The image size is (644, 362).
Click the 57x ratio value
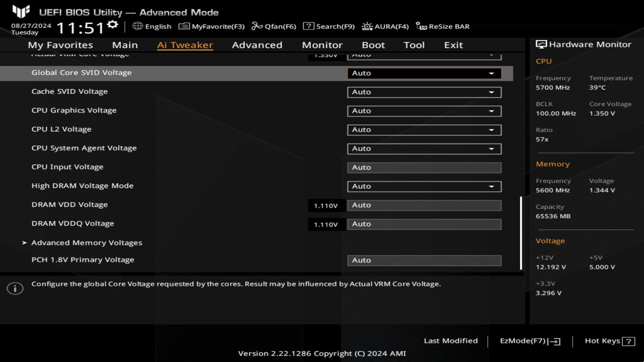click(x=542, y=139)
